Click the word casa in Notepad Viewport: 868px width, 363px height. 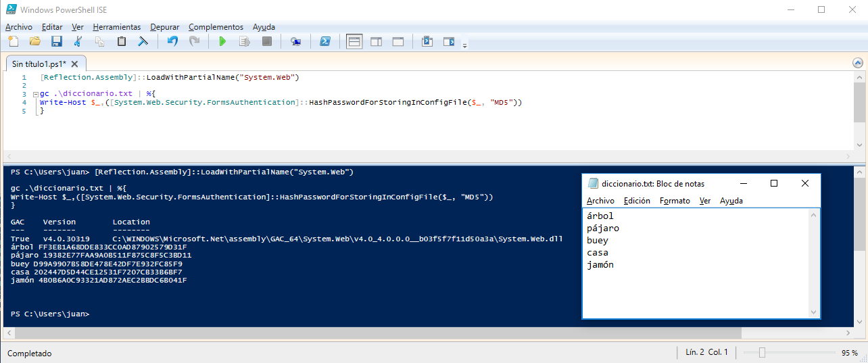(598, 253)
